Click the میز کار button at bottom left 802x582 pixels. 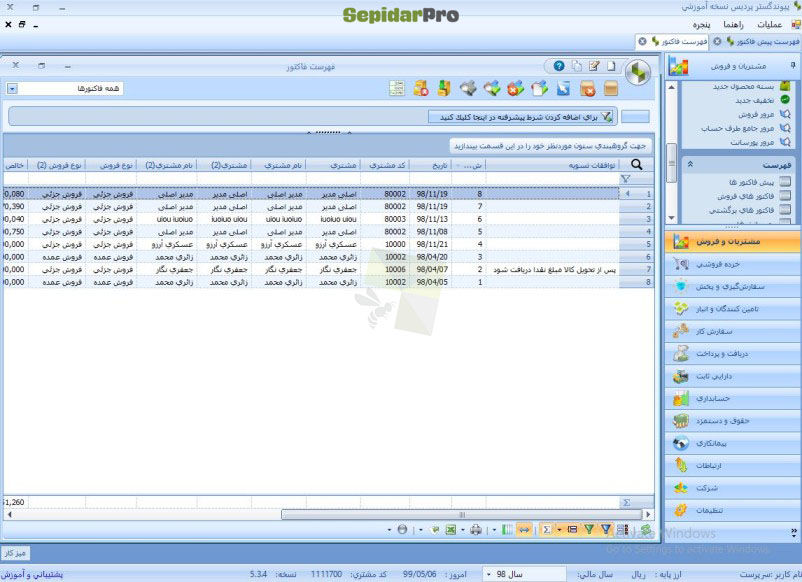(15, 553)
